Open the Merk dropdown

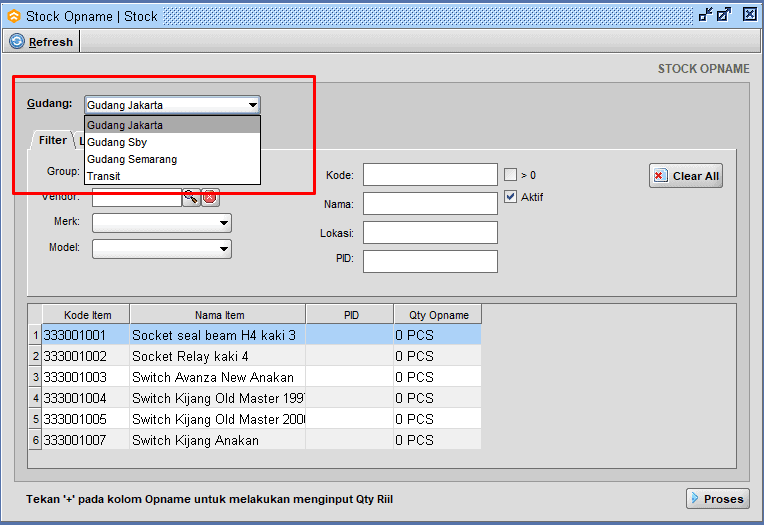click(223, 223)
